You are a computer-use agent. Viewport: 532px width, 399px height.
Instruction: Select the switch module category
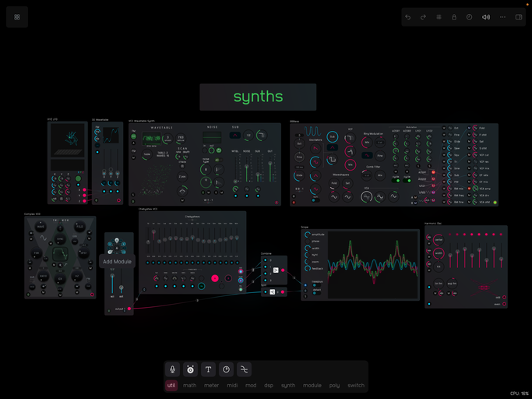tap(356, 386)
